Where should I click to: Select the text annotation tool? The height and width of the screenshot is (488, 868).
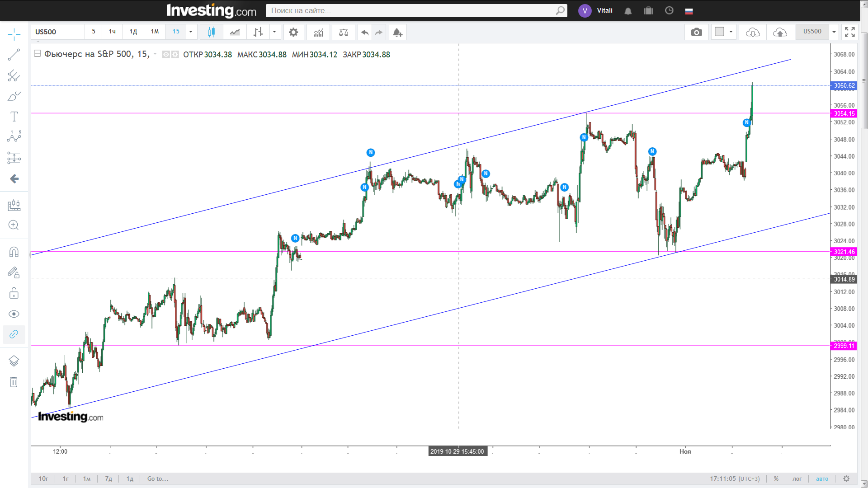(x=14, y=117)
